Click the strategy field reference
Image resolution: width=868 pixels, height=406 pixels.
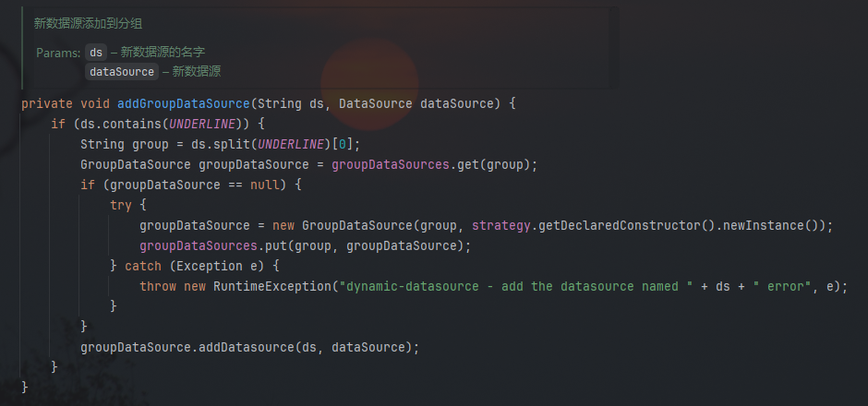501,226
